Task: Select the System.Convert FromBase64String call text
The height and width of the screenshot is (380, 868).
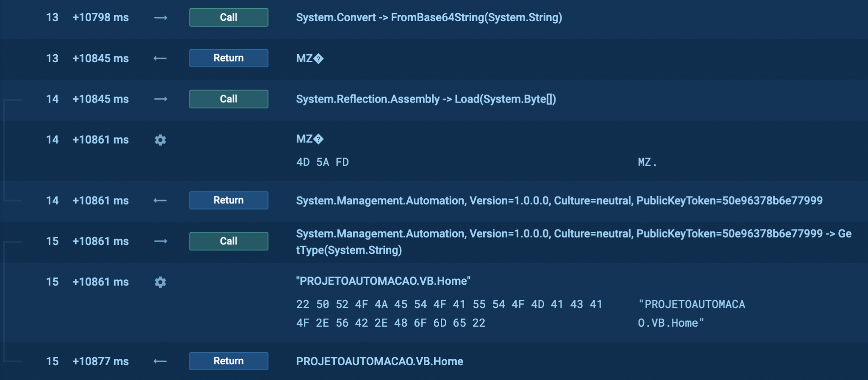Action: (429, 17)
